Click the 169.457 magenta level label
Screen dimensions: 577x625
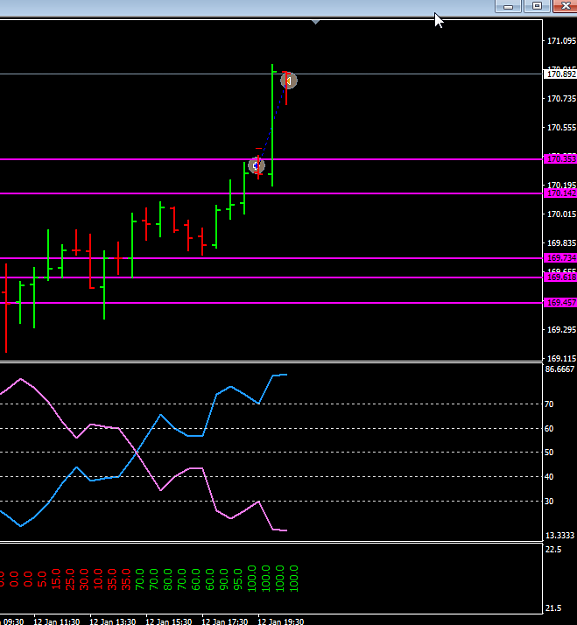click(561, 303)
